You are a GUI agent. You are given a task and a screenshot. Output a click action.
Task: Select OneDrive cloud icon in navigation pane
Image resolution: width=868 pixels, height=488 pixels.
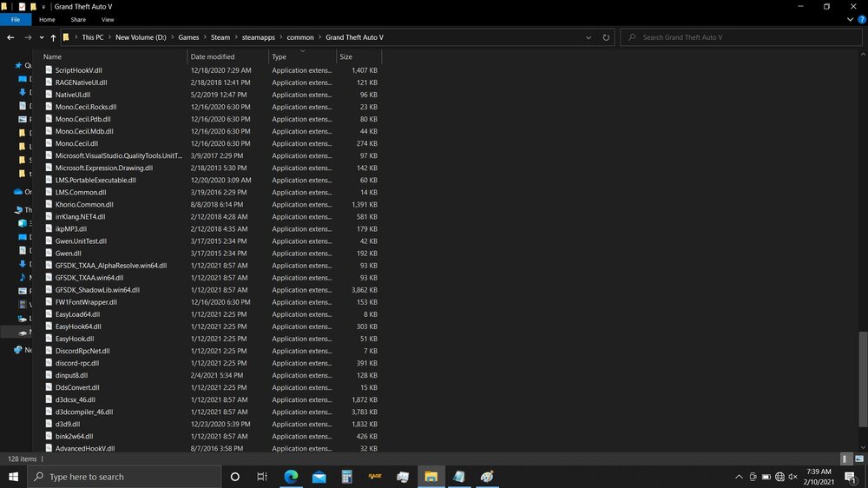[18, 192]
